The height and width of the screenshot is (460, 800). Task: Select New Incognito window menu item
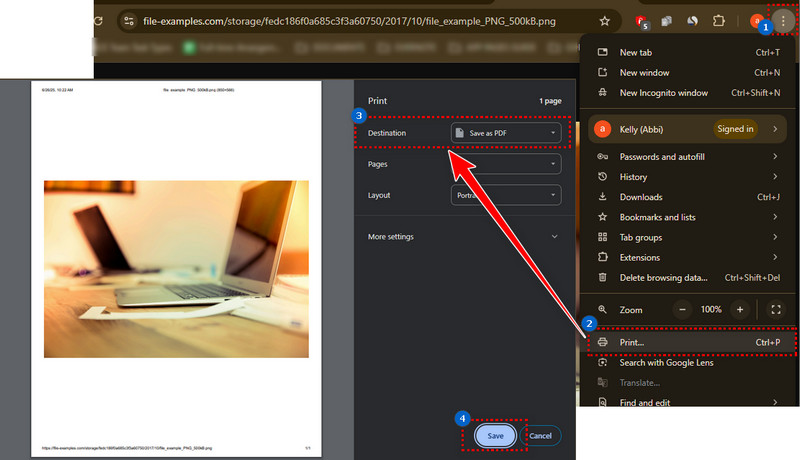(689, 92)
